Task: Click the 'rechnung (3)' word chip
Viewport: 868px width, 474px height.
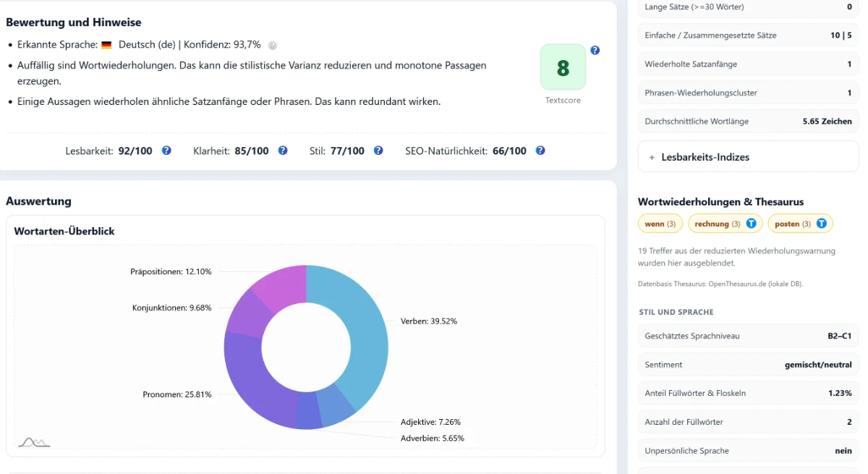Action: point(717,224)
